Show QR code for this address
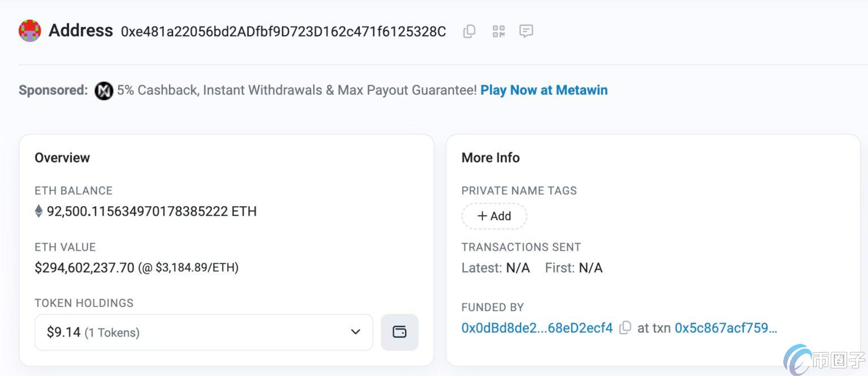Viewport: 868px width, 376px height. tap(498, 32)
